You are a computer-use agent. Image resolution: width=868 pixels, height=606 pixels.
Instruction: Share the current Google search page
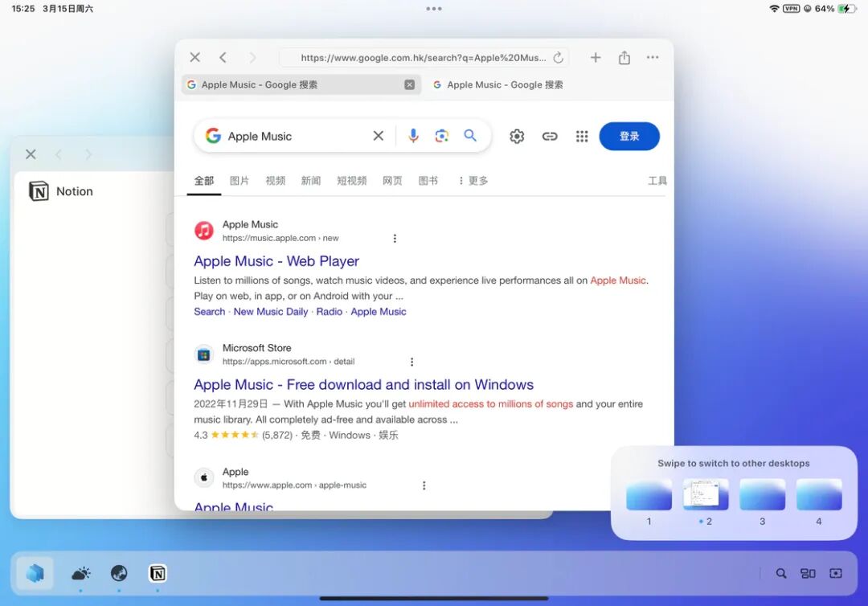(624, 58)
